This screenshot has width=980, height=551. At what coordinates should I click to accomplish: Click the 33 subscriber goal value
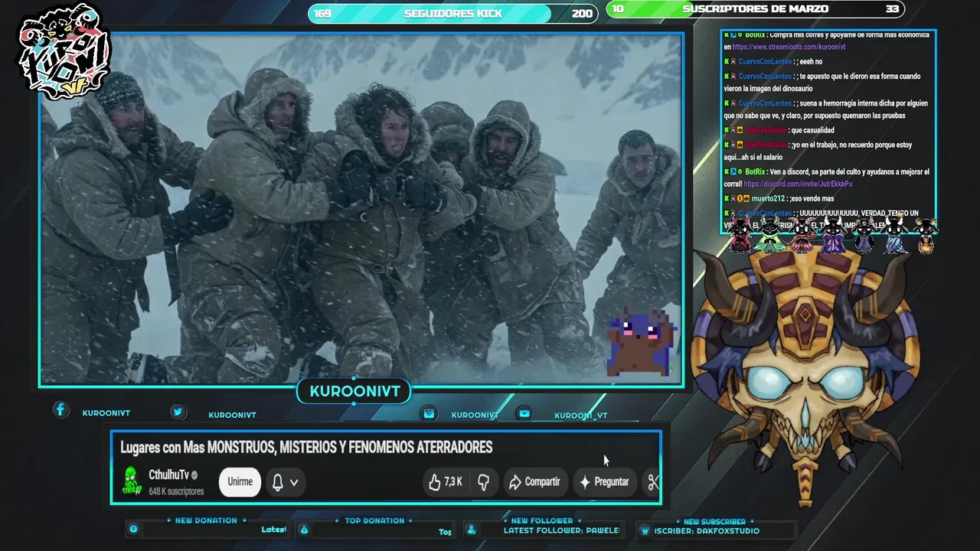coord(892,9)
